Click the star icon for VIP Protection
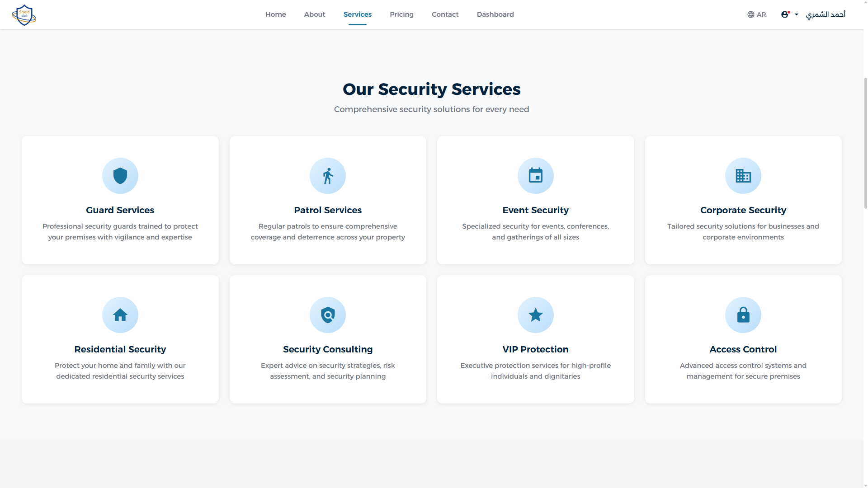Viewport: 868px width, 488px height. tap(535, 315)
